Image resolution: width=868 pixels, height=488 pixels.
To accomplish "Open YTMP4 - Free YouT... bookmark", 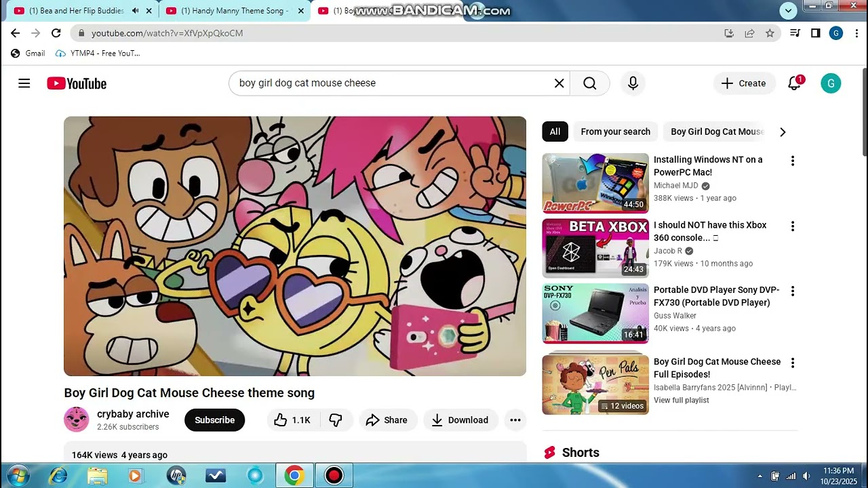I will [98, 53].
